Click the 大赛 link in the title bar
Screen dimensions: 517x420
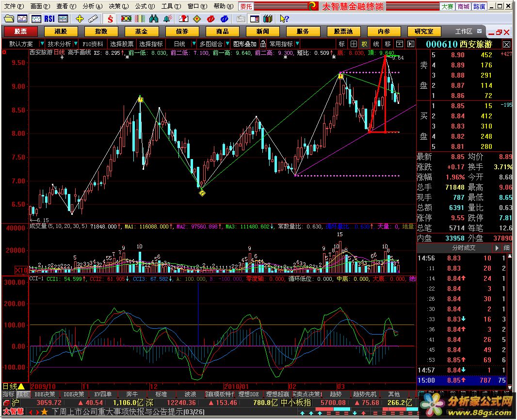click(x=448, y=6)
